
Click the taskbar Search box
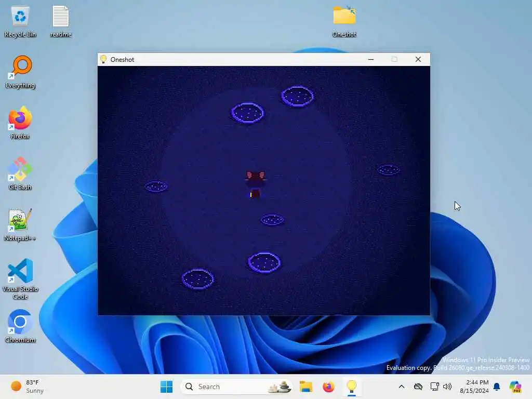tap(236, 387)
